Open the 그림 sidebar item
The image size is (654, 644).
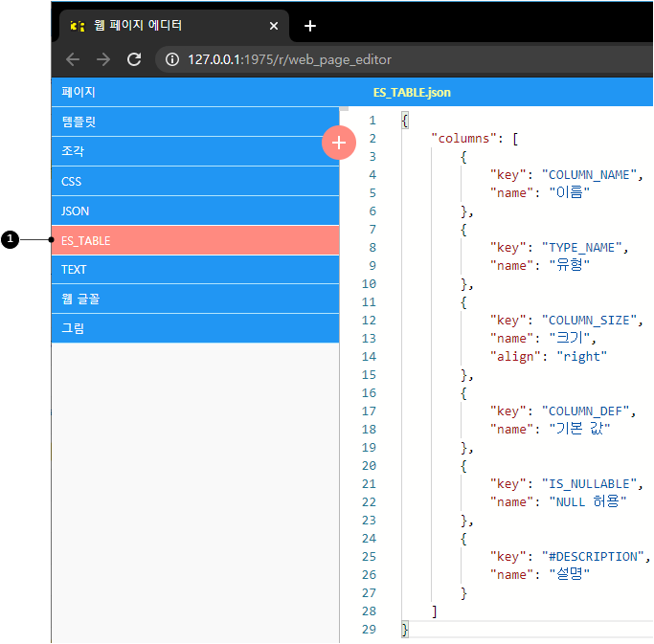coord(195,328)
